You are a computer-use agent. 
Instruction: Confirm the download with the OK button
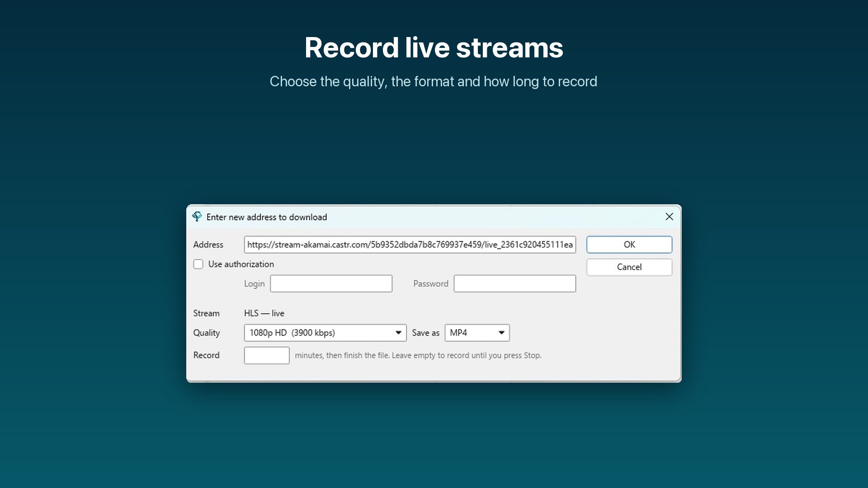coord(629,244)
